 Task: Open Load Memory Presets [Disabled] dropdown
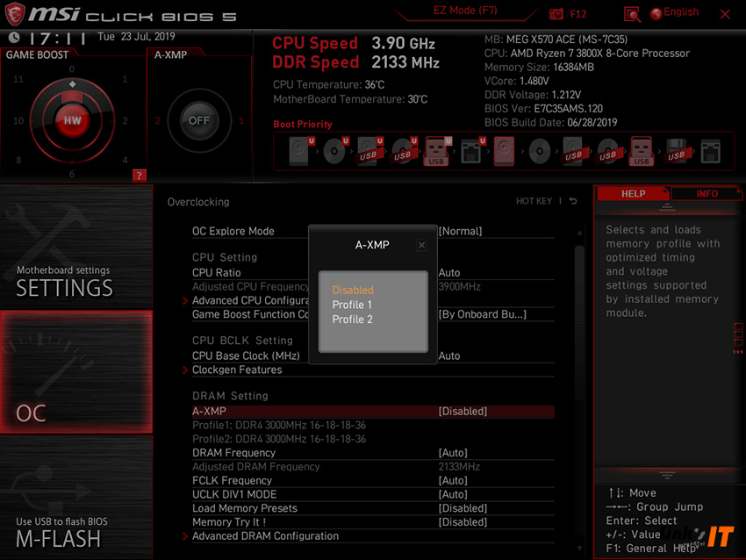(463, 508)
